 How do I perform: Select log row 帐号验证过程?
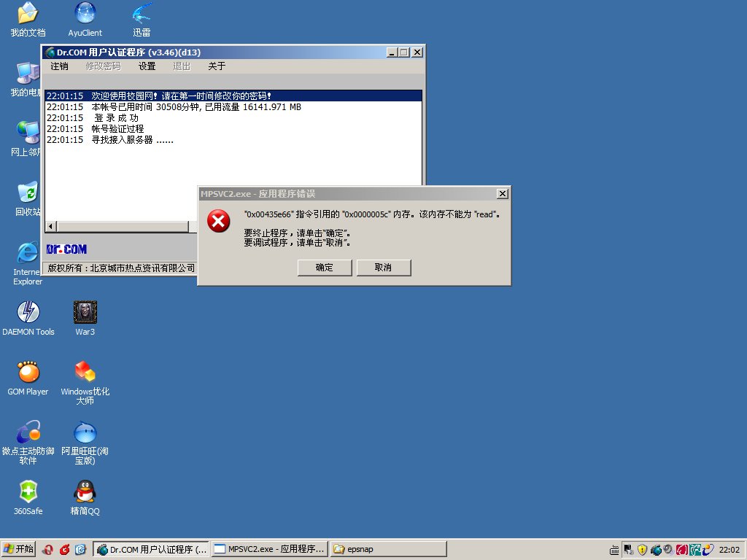pos(233,128)
